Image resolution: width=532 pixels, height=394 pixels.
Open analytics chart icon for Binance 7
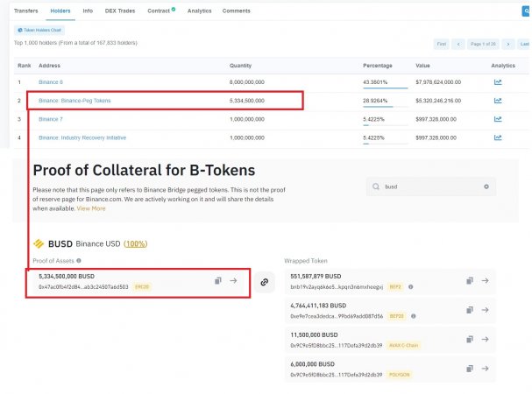(498, 119)
